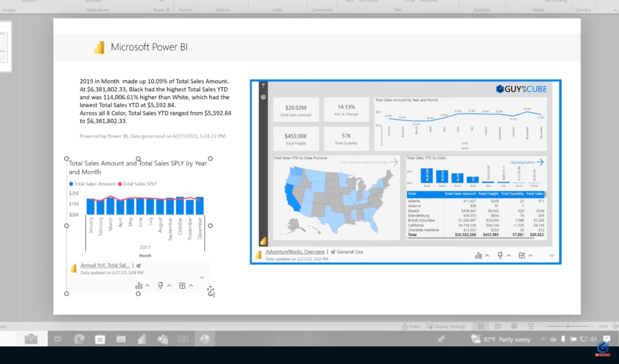Screen dimensions: 619x364
Task: Adjust the zoom slider handle
Action: pos(568,326)
